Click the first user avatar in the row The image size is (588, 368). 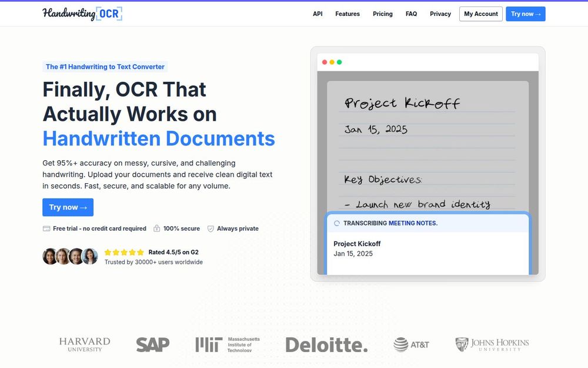[x=49, y=257]
